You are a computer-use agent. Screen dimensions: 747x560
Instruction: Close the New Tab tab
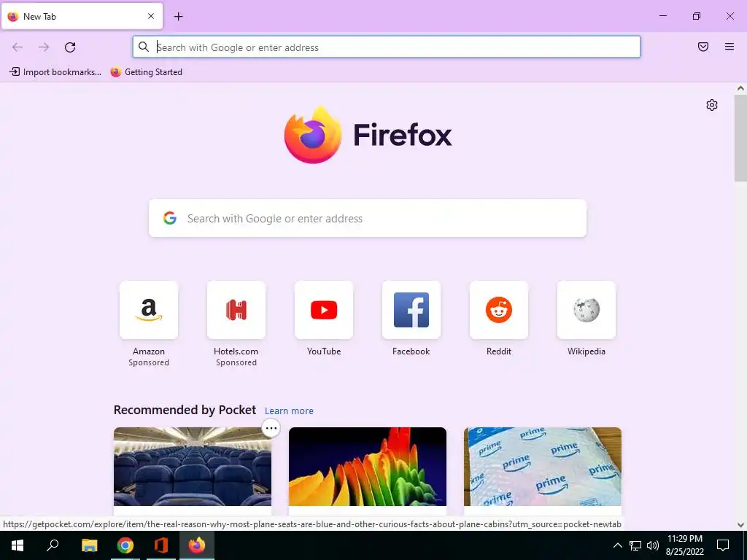coord(150,16)
